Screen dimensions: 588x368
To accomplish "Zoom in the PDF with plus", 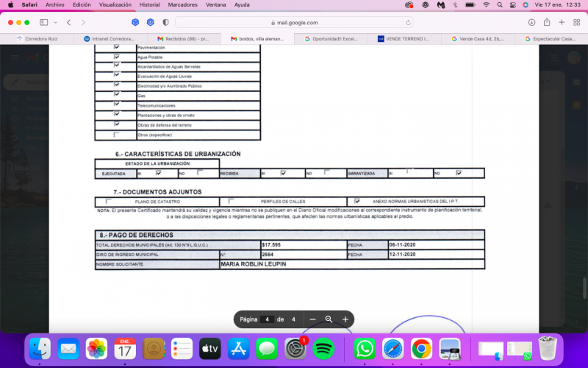I will coord(345,319).
